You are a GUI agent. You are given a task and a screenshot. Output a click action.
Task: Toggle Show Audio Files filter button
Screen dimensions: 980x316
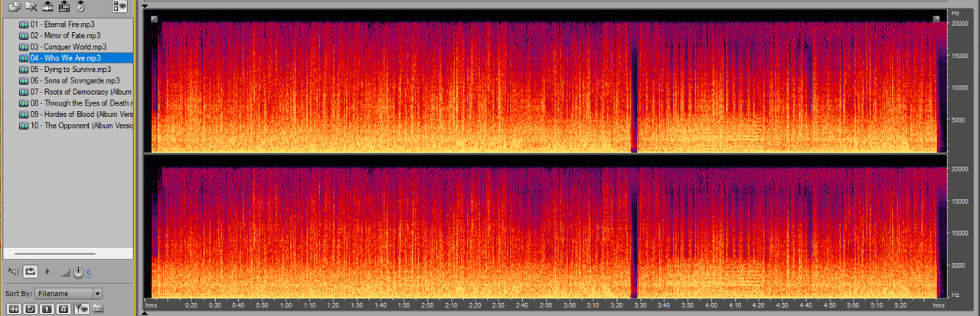coord(13,308)
